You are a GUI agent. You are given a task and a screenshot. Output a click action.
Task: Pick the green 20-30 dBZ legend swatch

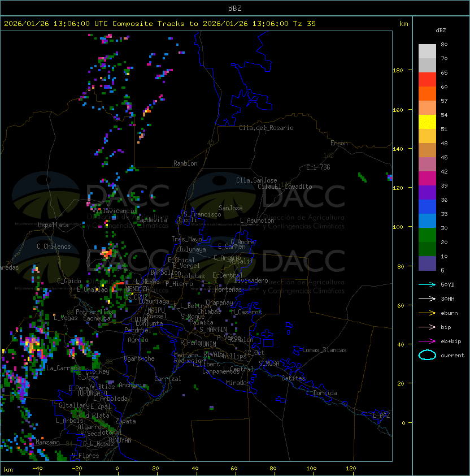coord(427,235)
